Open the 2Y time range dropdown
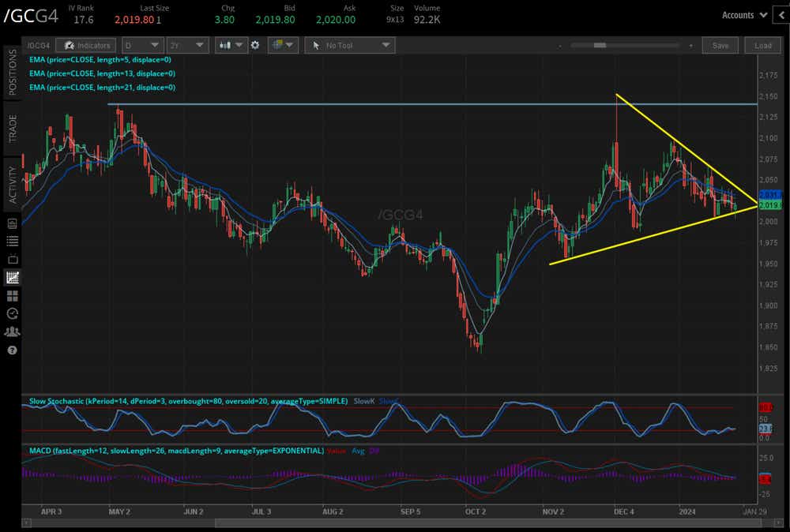The image size is (790, 532). (x=187, y=45)
